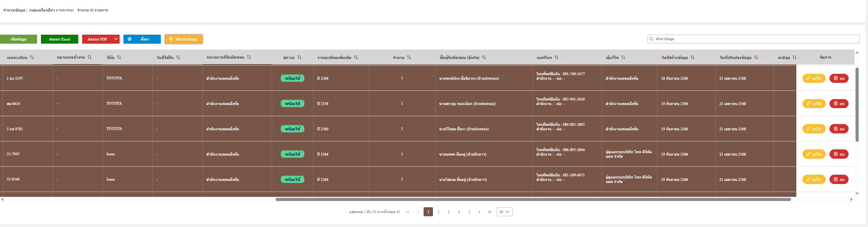The width and height of the screenshot is (868, 227).
Task: Export data with ส่งออก Excel button
Action: [60, 39]
